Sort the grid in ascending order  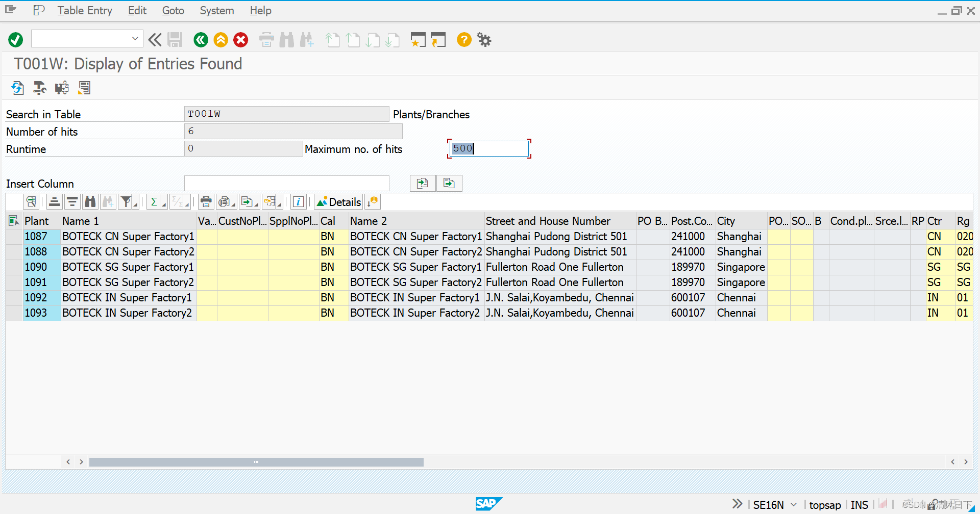[x=55, y=202]
